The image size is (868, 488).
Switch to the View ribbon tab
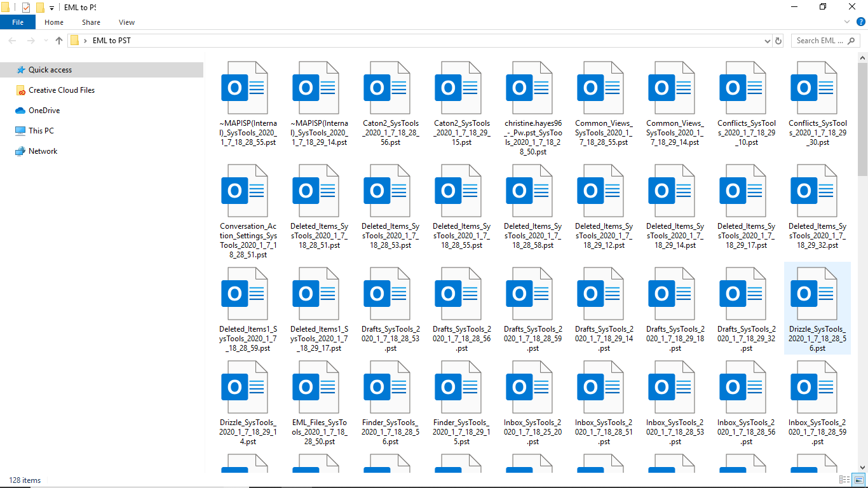[x=126, y=22]
